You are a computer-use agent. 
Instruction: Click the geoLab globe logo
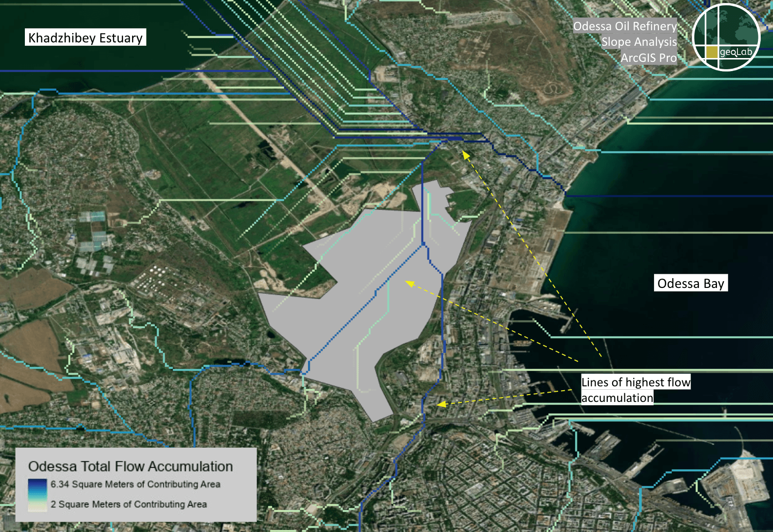coord(726,38)
